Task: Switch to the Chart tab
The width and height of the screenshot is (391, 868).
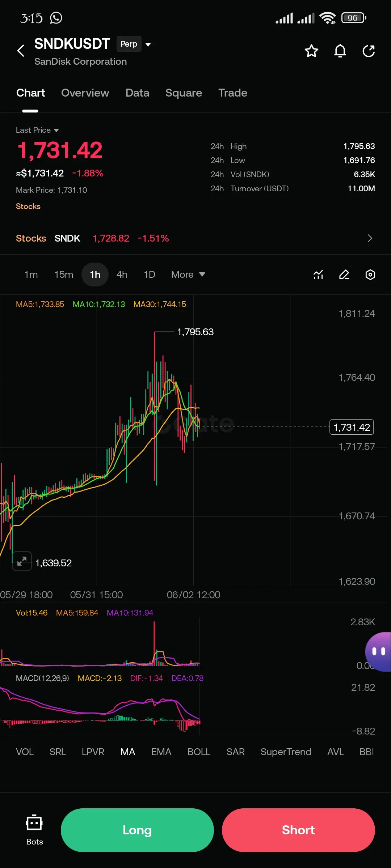Action: click(30, 93)
